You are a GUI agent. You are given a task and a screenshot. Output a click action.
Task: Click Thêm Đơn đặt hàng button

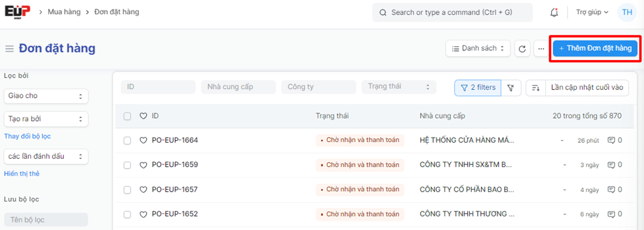click(595, 49)
